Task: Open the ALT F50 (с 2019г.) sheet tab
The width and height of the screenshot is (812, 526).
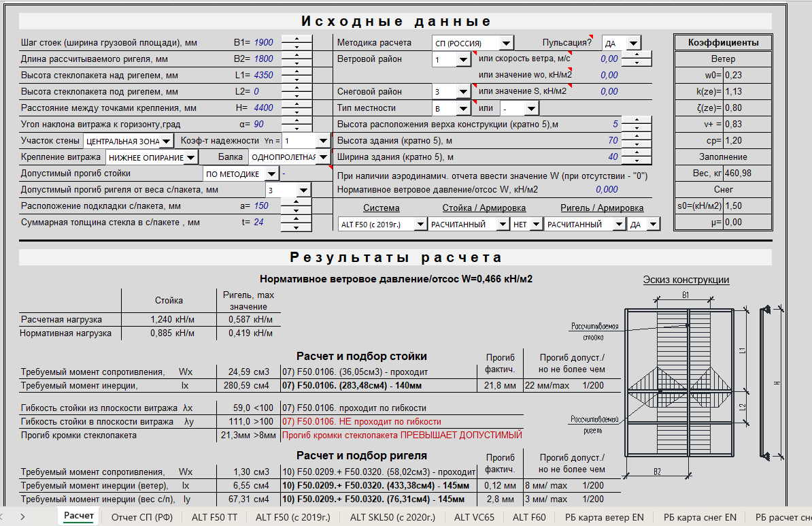Action: pyautogui.click(x=292, y=516)
